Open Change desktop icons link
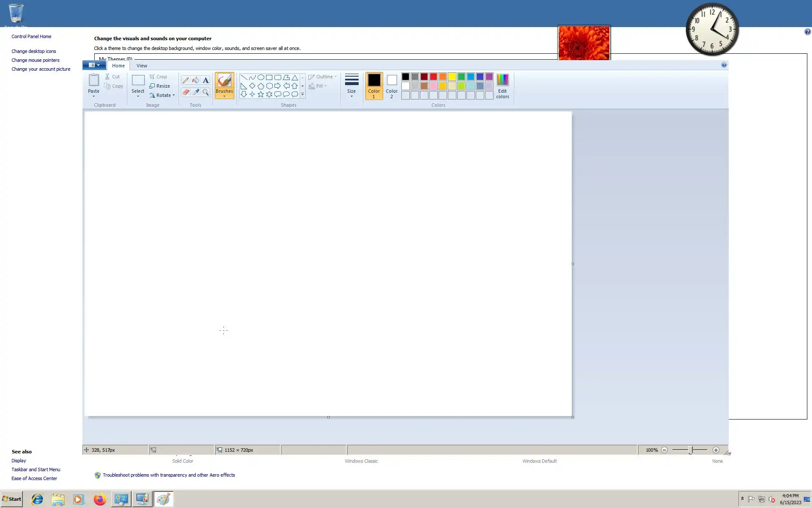Screen dimensions: 812x508 click(x=33, y=51)
